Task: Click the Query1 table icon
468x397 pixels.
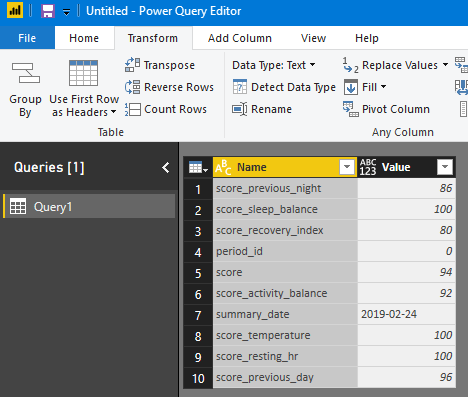Action: point(18,206)
